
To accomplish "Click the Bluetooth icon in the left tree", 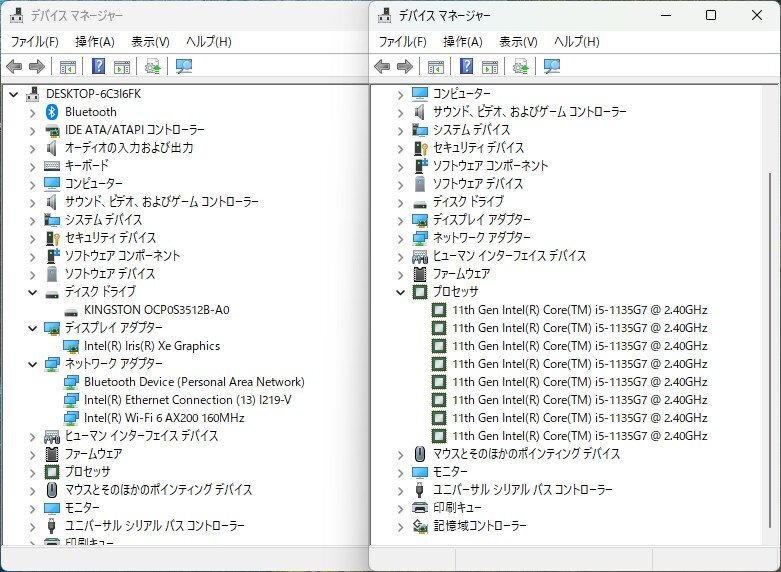I will pyautogui.click(x=52, y=112).
